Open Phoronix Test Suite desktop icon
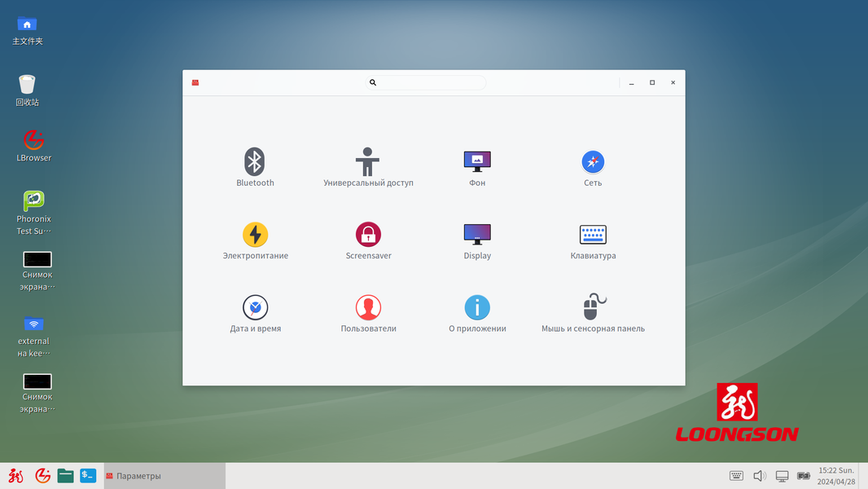Image resolution: width=868 pixels, height=489 pixels. (x=33, y=213)
